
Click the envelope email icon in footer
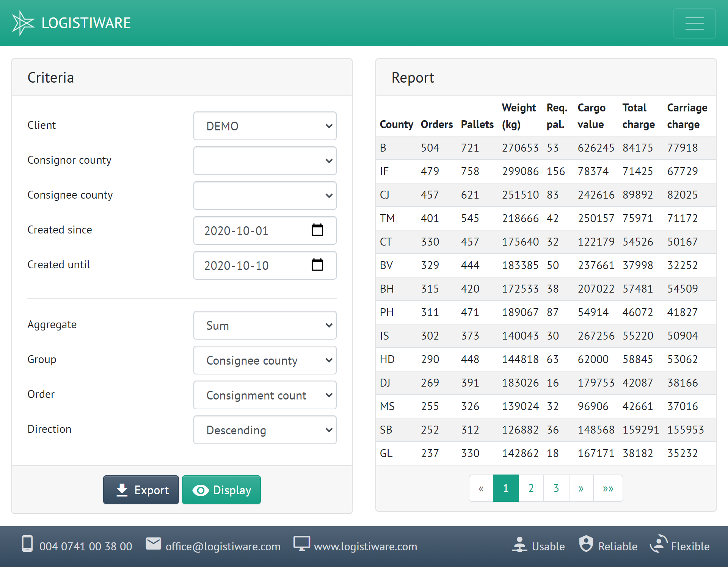153,544
